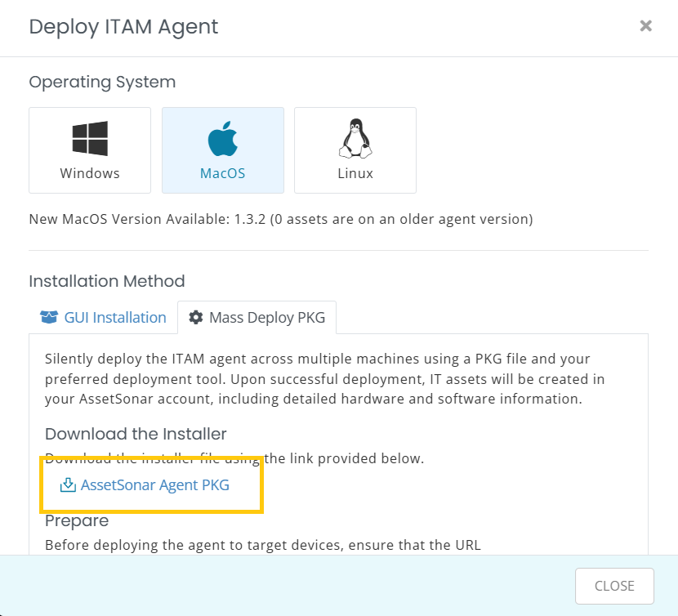Click the Download the Installer heading
The height and width of the screenshot is (616, 678).
point(136,434)
